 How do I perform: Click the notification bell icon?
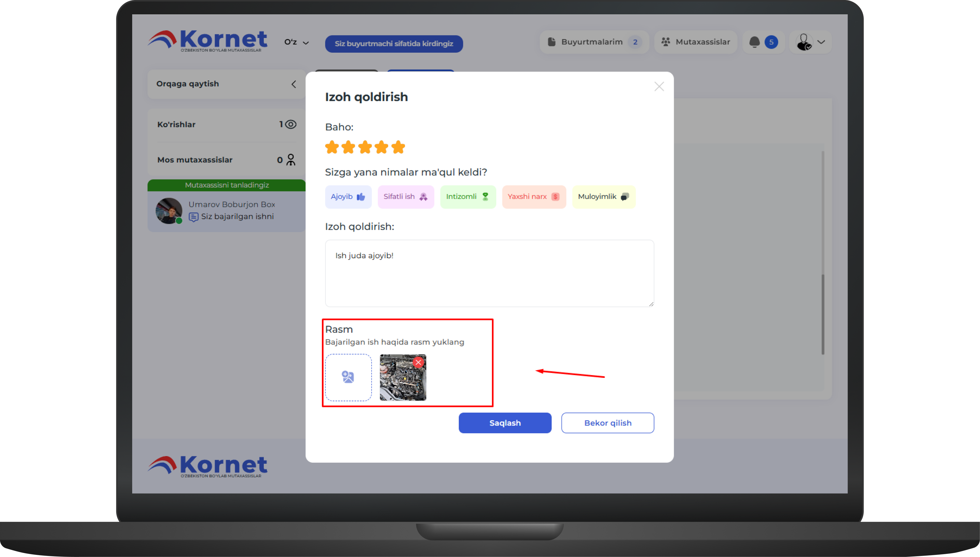754,42
